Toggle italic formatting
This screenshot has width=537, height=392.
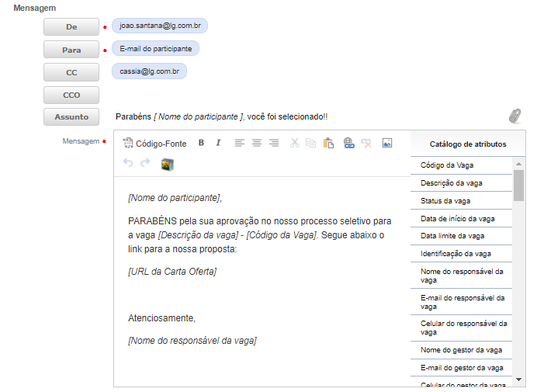(x=218, y=143)
